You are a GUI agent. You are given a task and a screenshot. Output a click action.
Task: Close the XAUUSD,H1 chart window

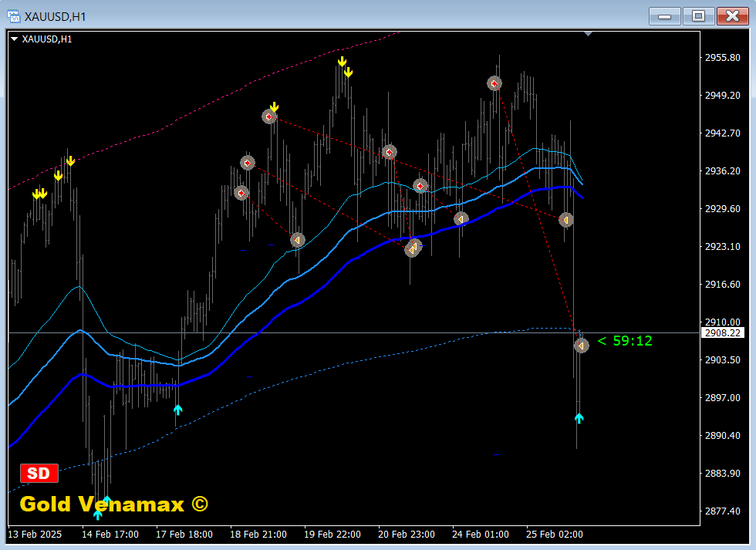point(732,16)
